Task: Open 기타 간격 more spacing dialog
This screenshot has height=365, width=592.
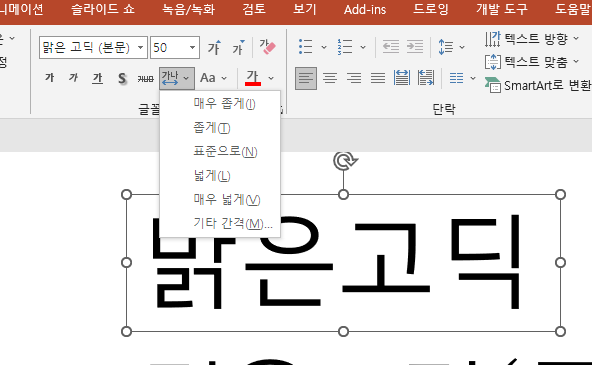Action: click(x=220, y=223)
